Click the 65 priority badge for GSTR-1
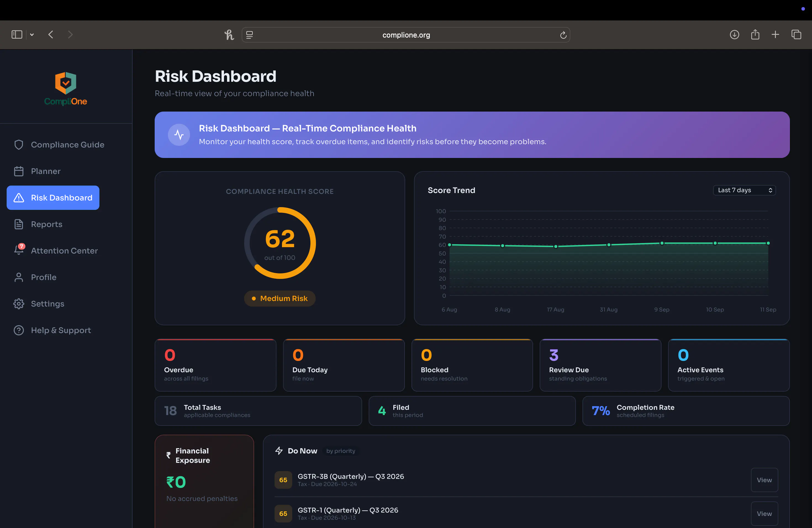This screenshot has width=812, height=528. tap(283, 514)
